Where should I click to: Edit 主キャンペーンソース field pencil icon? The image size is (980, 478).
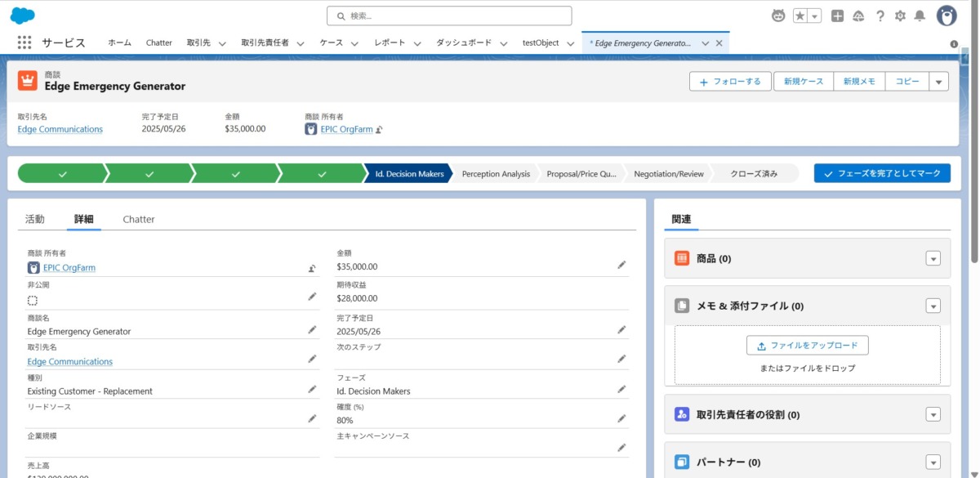[x=621, y=448]
